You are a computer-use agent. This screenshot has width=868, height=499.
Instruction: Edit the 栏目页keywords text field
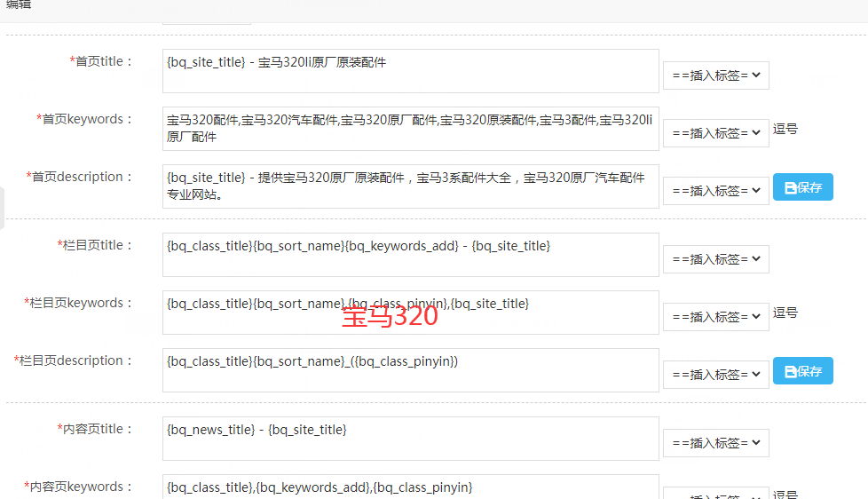[x=411, y=313]
